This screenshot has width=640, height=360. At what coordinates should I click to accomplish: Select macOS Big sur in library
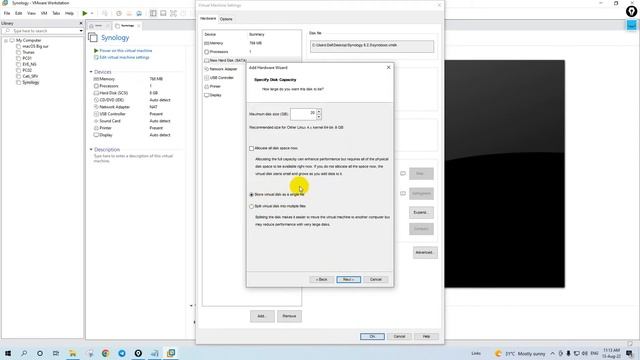35,47
